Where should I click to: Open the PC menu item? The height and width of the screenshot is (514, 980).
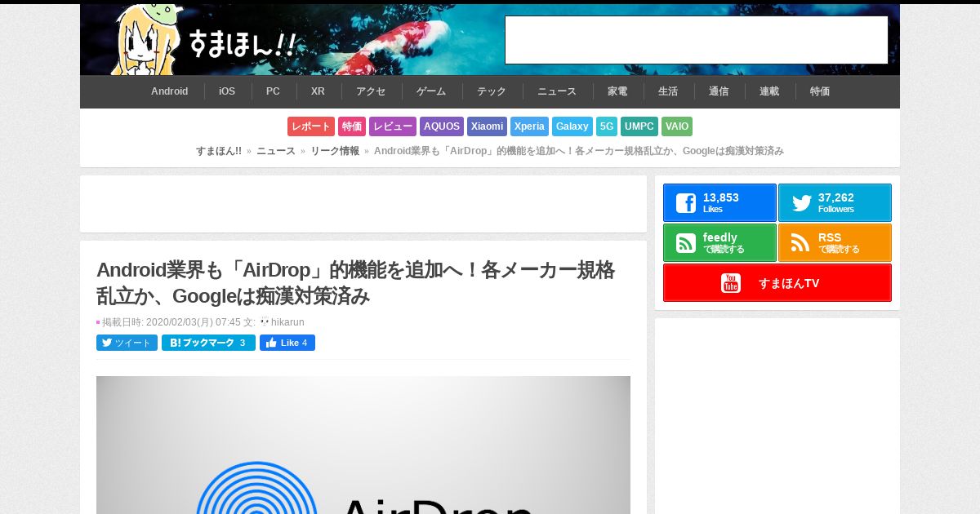click(x=273, y=91)
